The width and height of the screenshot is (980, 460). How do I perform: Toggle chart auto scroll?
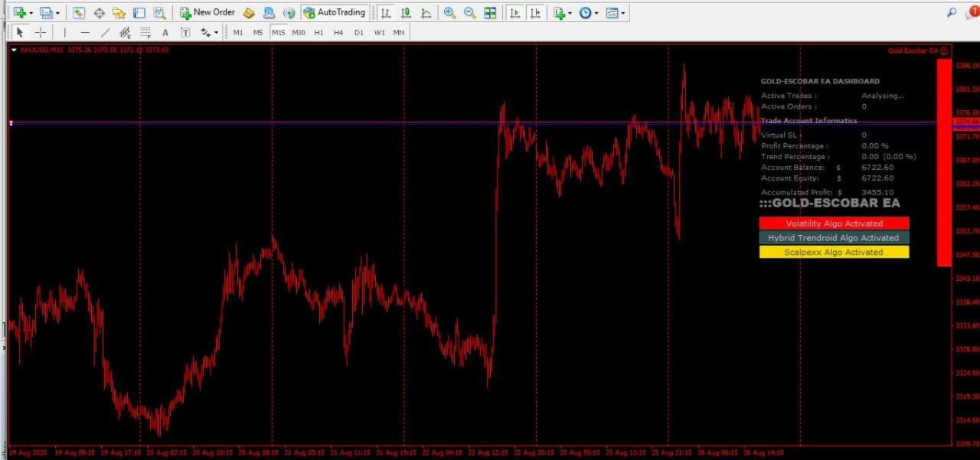[516, 13]
